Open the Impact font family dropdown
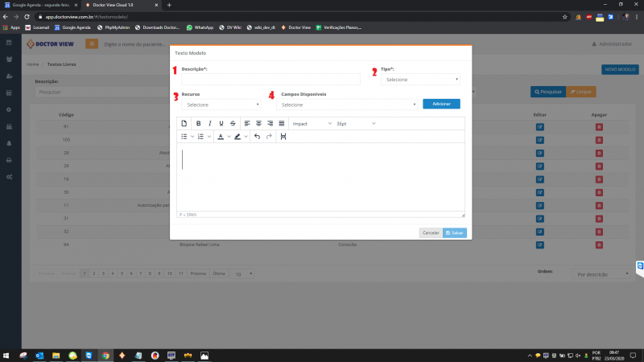644x362 pixels. (x=311, y=124)
